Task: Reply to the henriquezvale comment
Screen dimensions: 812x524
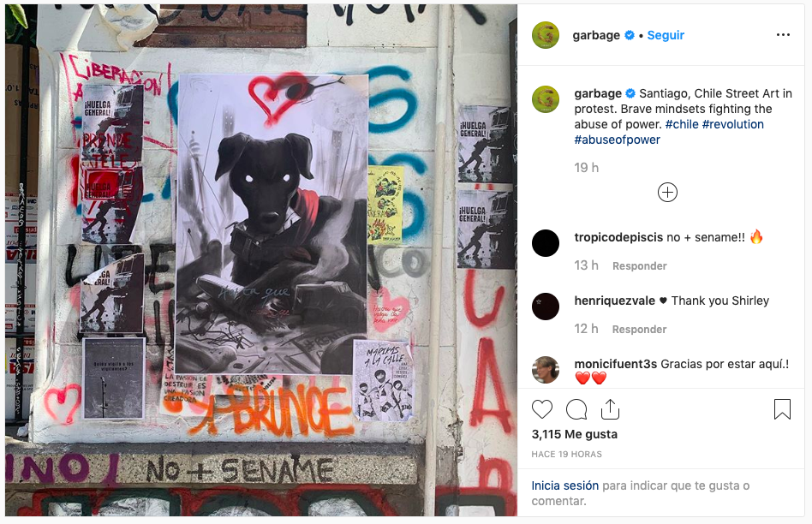Action: tap(640, 330)
